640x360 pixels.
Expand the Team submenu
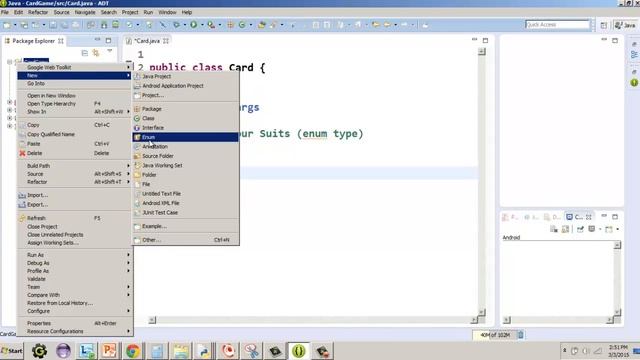point(75,287)
